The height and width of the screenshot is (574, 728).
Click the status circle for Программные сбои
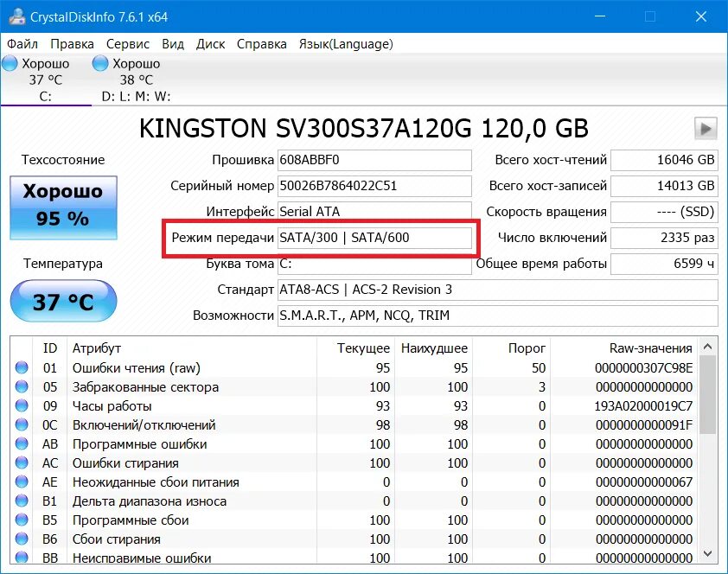point(22,520)
